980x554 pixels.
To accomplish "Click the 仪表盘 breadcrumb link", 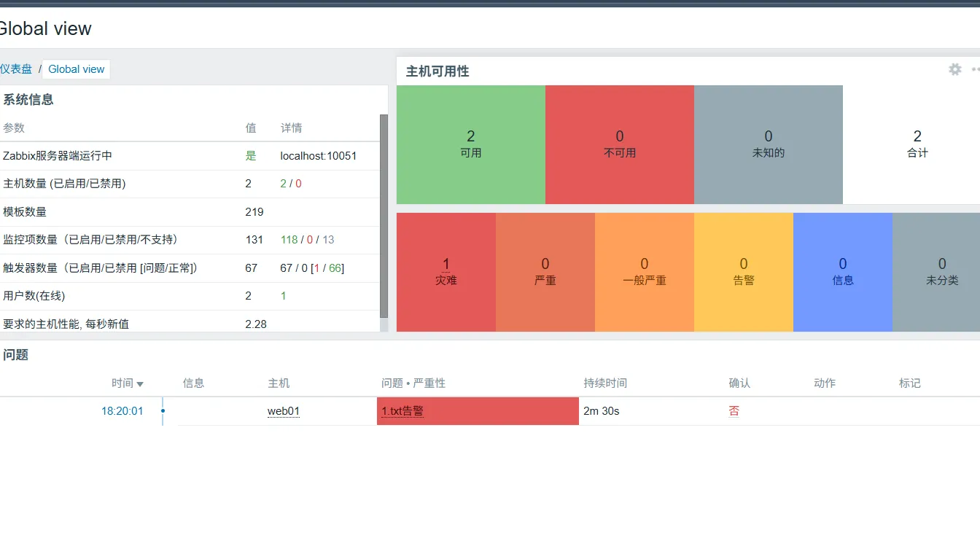I will click(16, 69).
